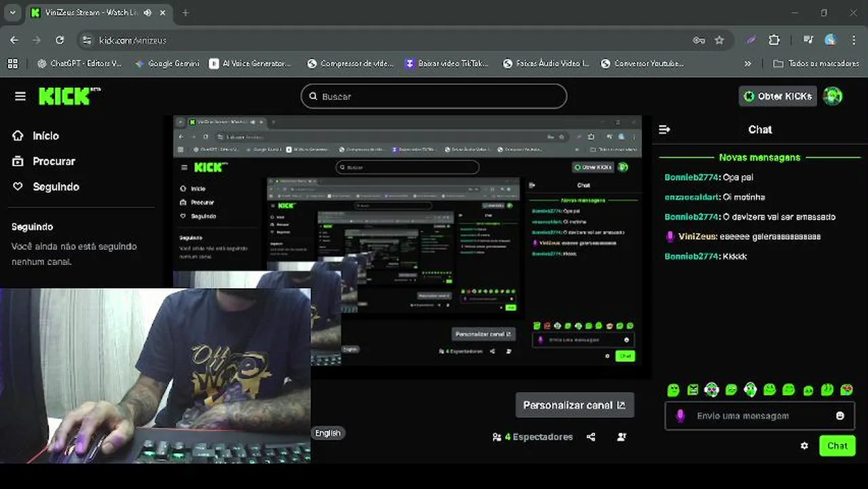View site information icon in address bar
Viewport: 868px width, 489px height.
tap(86, 40)
